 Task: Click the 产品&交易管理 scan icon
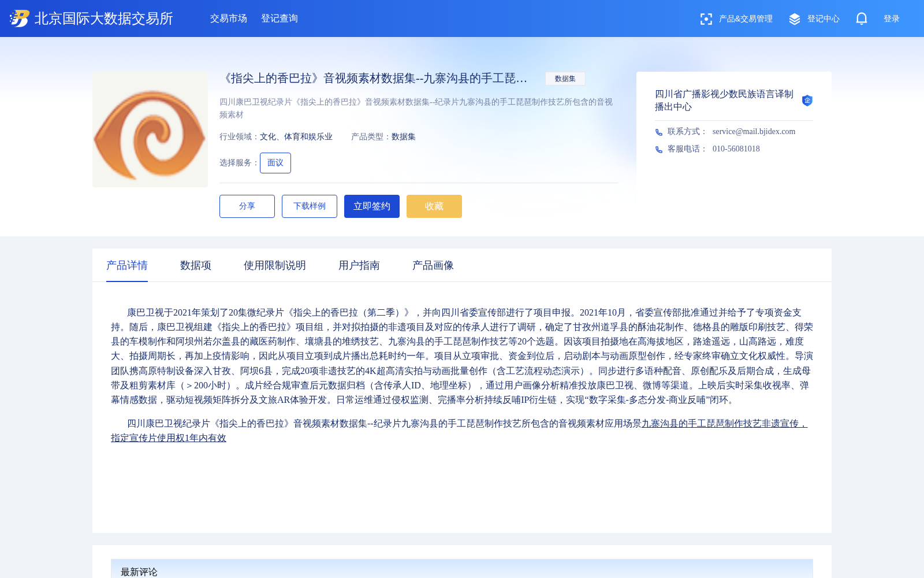point(706,19)
